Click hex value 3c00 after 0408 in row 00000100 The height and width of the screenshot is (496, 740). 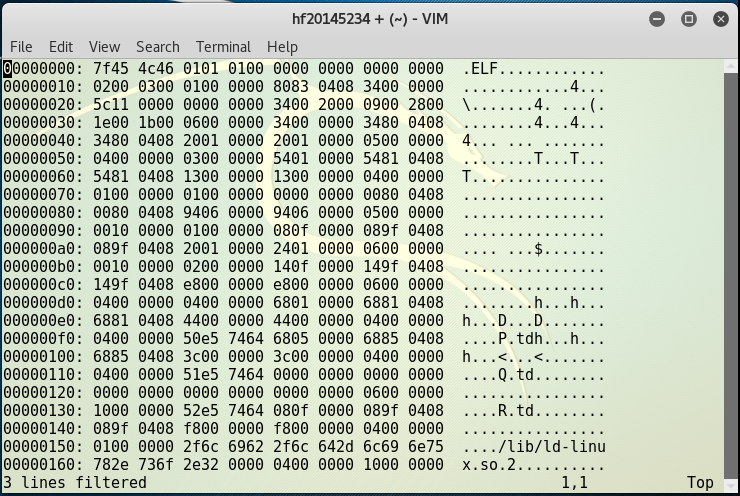201,356
